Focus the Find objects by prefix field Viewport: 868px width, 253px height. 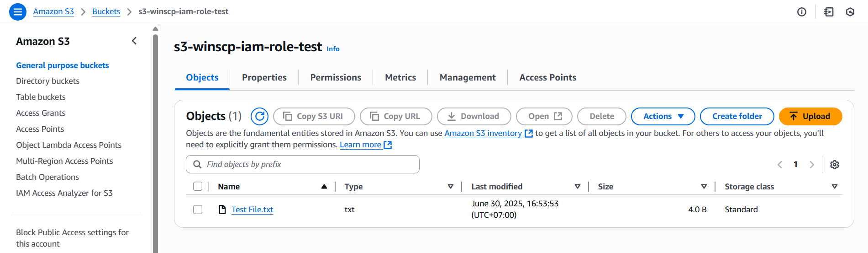(303, 164)
